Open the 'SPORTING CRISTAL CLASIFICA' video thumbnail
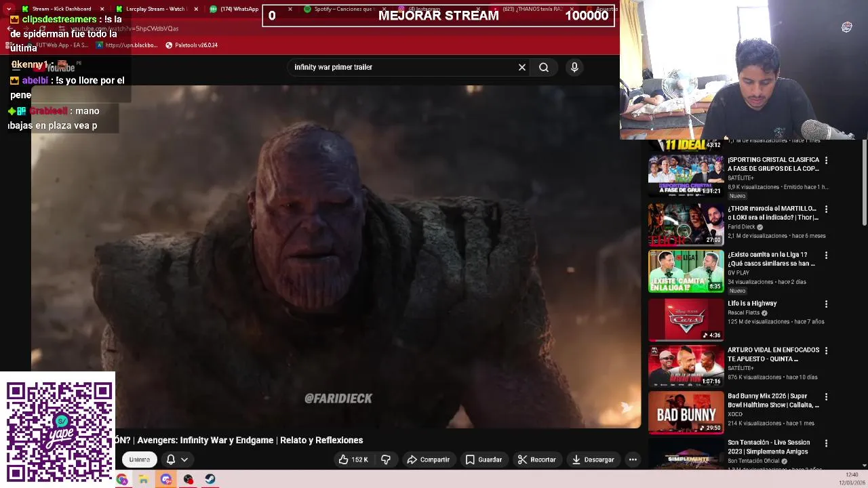This screenshot has height=488, width=868. [686, 176]
